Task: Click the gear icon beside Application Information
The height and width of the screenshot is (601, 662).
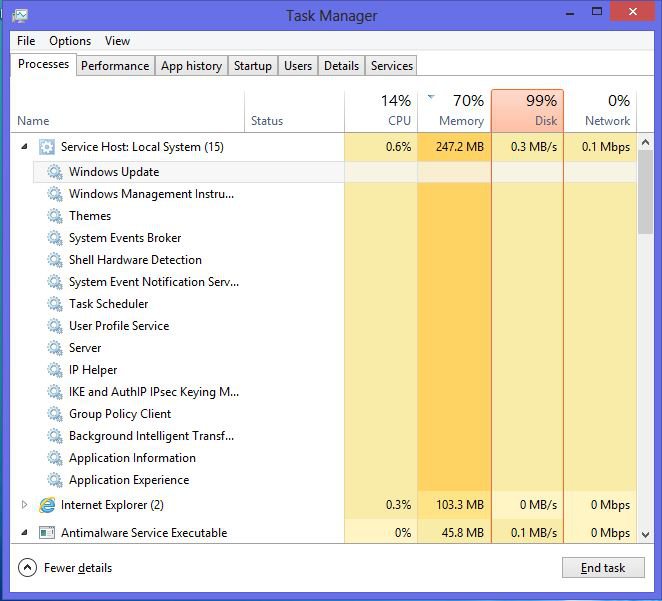Action: coord(54,458)
